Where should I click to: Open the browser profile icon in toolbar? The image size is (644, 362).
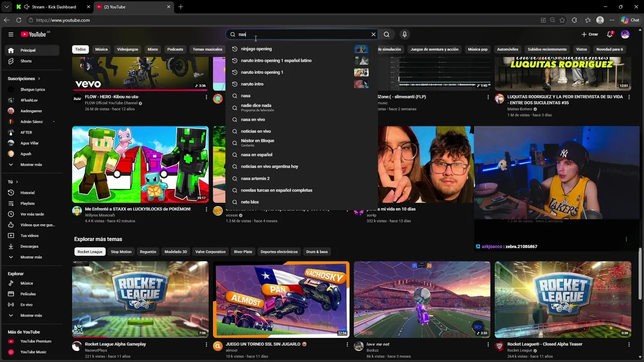coord(600,20)
